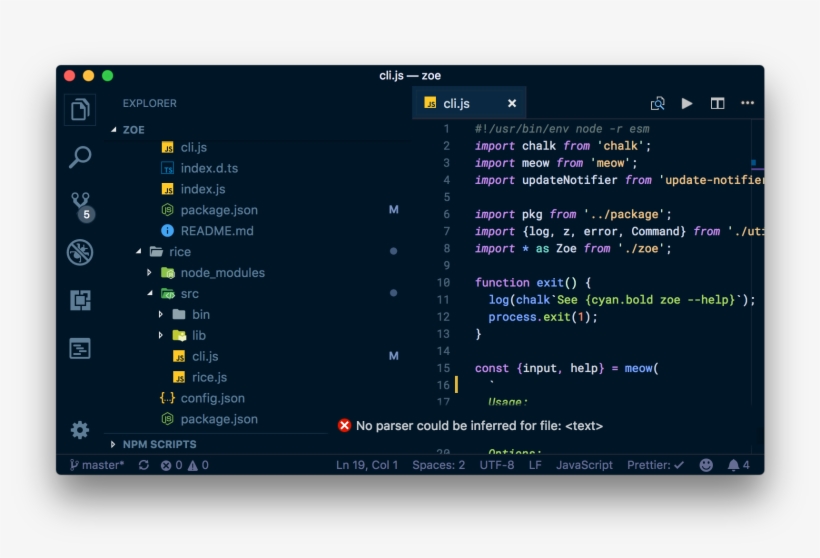The width and height of the screenshot is (820, 558).
Task: Switch branch via master* in status bar
Action: click(97, 465)
